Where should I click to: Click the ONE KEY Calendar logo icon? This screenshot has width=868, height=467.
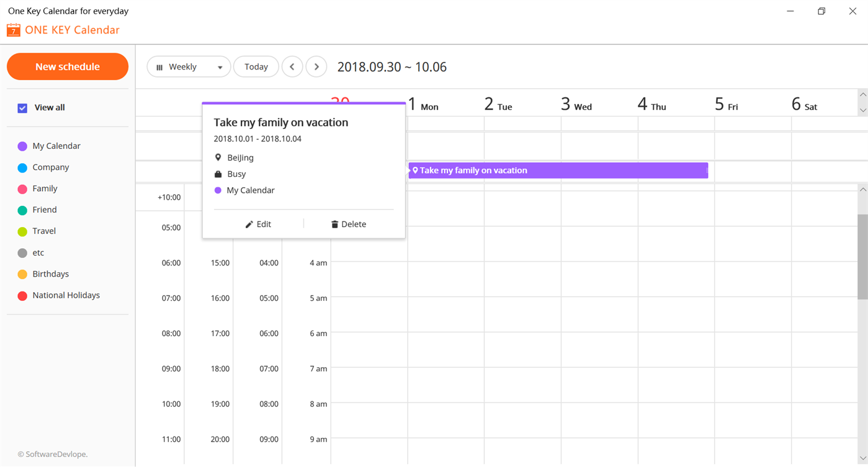13,30
